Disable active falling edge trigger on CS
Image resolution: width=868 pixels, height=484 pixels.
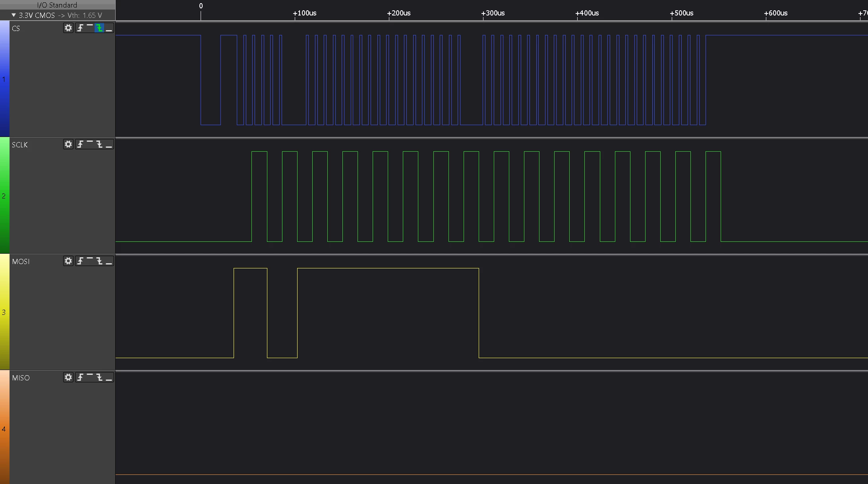tap(99, 28)
